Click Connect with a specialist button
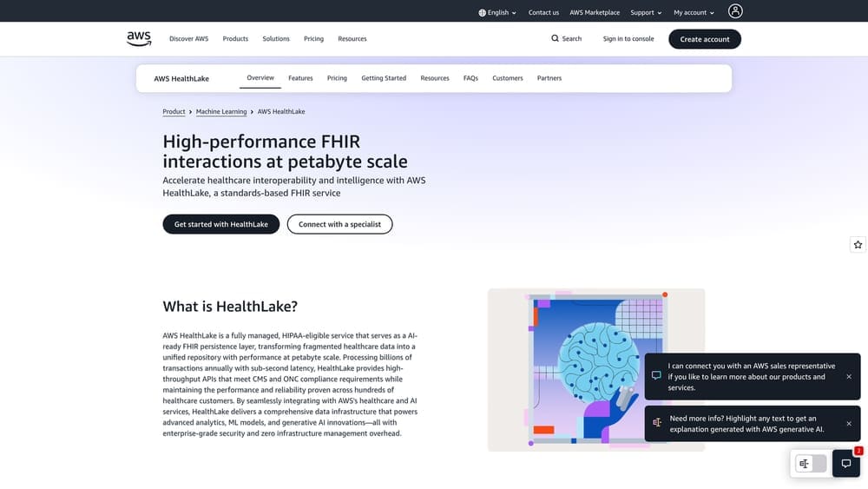 339,224
